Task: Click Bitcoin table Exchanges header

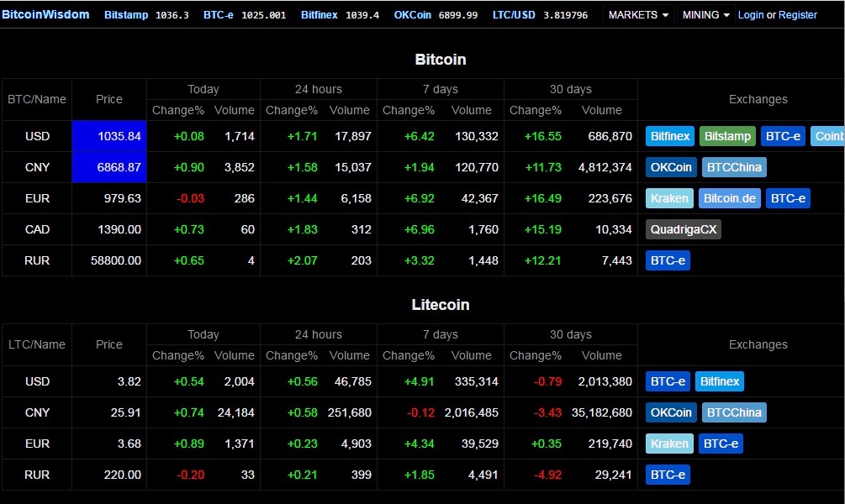Action: [x=758, y=99]
